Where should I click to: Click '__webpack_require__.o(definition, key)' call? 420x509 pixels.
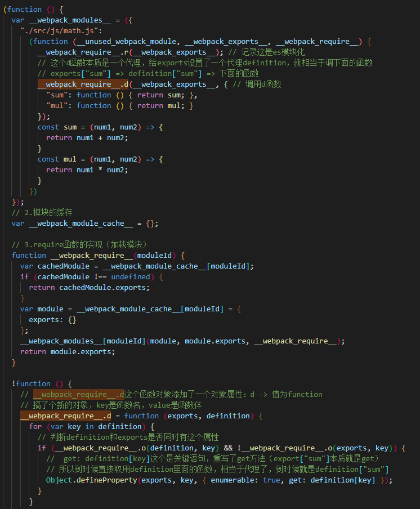tap(137, 448)
